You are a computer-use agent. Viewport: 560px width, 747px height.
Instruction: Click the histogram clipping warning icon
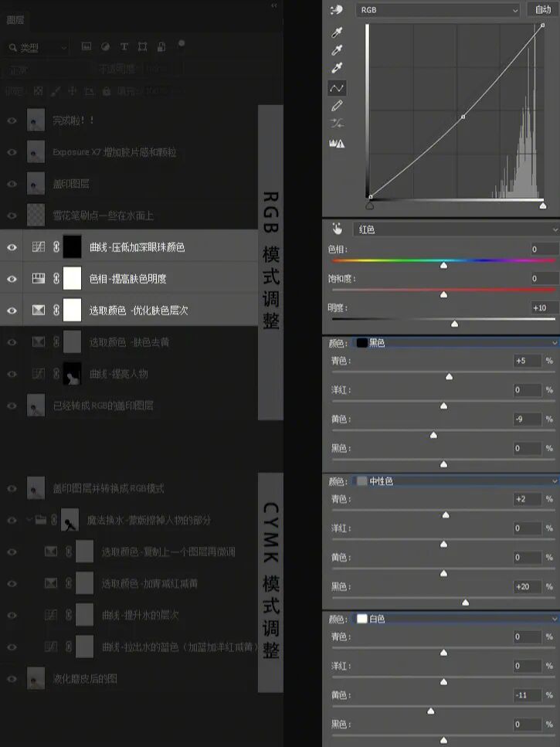(x=337, y=143)
